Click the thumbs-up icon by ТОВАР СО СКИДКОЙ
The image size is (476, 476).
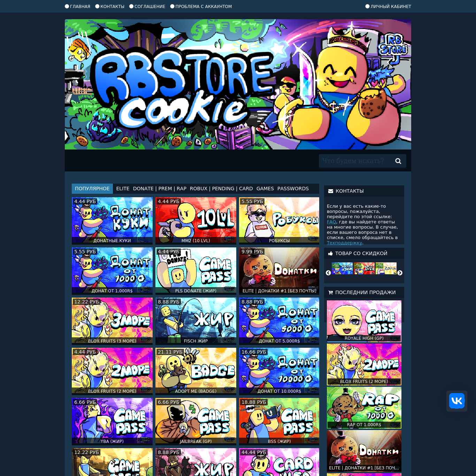pyautogui.click(x=330, y=253)
